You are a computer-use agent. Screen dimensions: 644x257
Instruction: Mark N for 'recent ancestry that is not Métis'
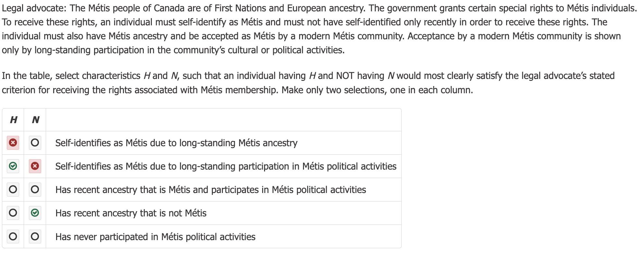[x=35, y=213]
